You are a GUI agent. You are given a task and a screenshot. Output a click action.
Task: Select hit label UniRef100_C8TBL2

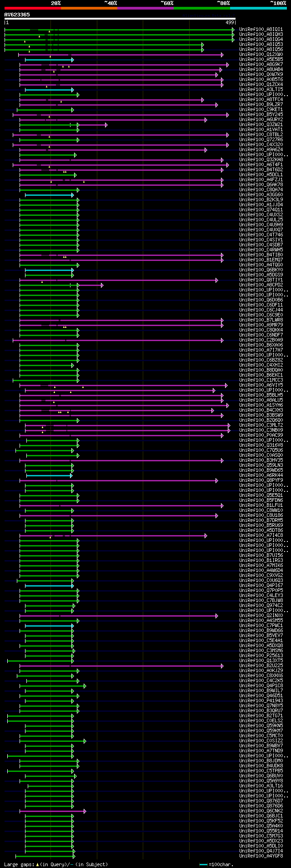[x=261, y=135]
